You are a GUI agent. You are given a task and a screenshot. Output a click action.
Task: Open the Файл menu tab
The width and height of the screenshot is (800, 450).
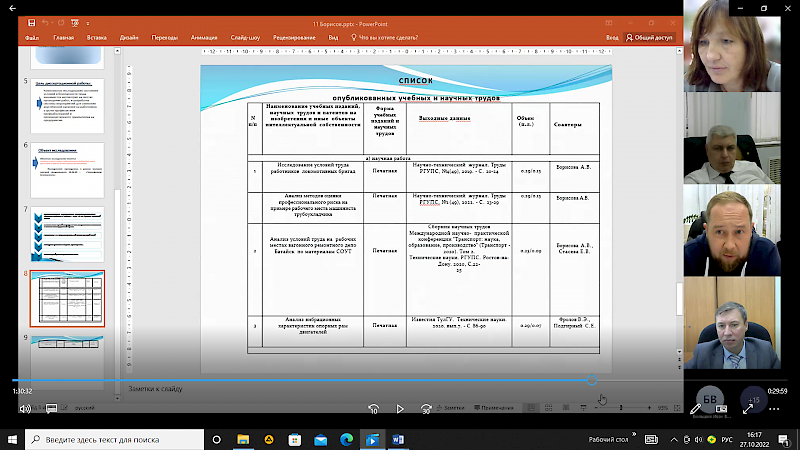[x=33, y=37]
